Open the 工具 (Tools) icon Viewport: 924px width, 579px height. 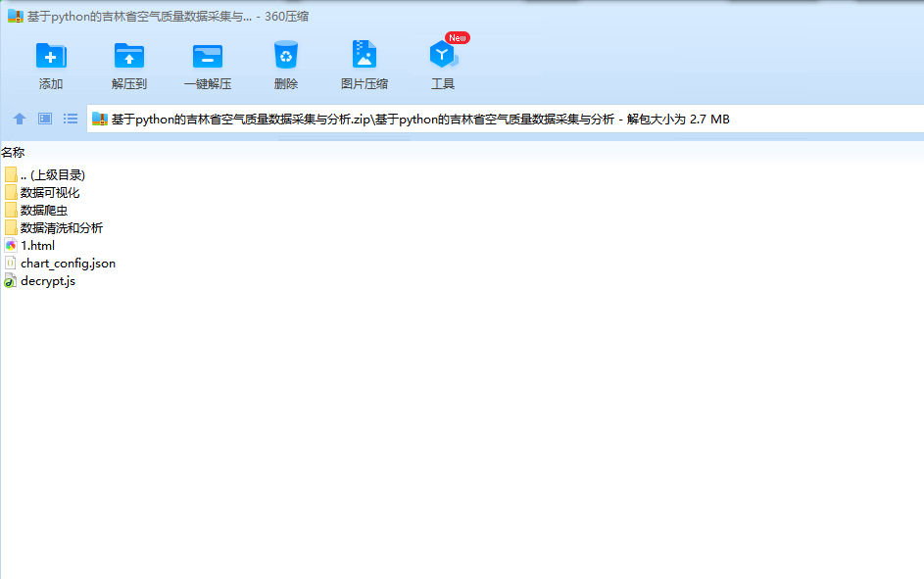click(443, 55)
